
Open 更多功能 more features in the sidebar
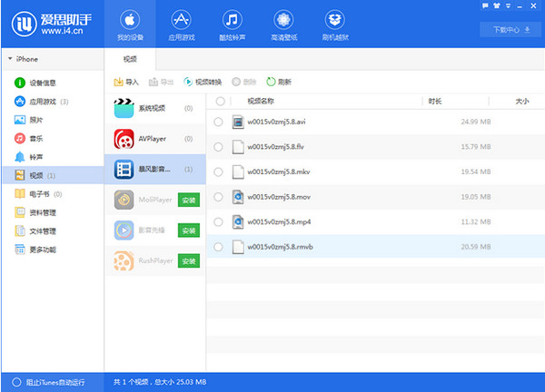[53, 250]
